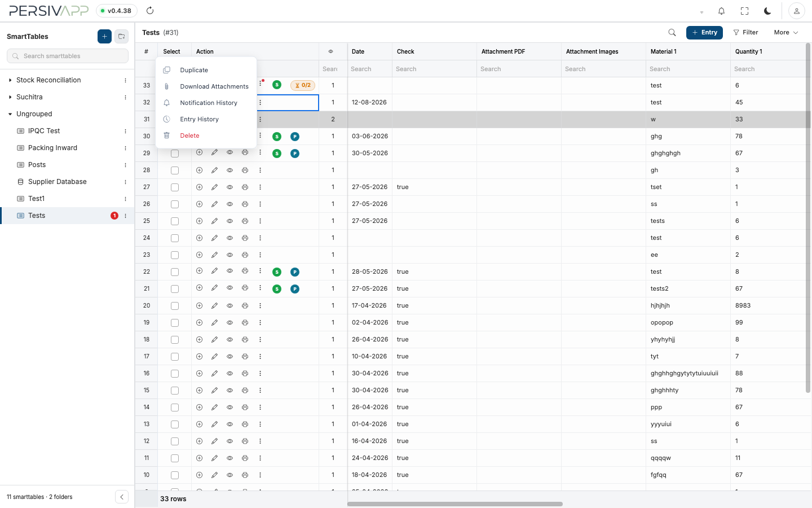Open Notification History from menu
Viewport: 812px width, 508px height.
(x=206, y=103)
